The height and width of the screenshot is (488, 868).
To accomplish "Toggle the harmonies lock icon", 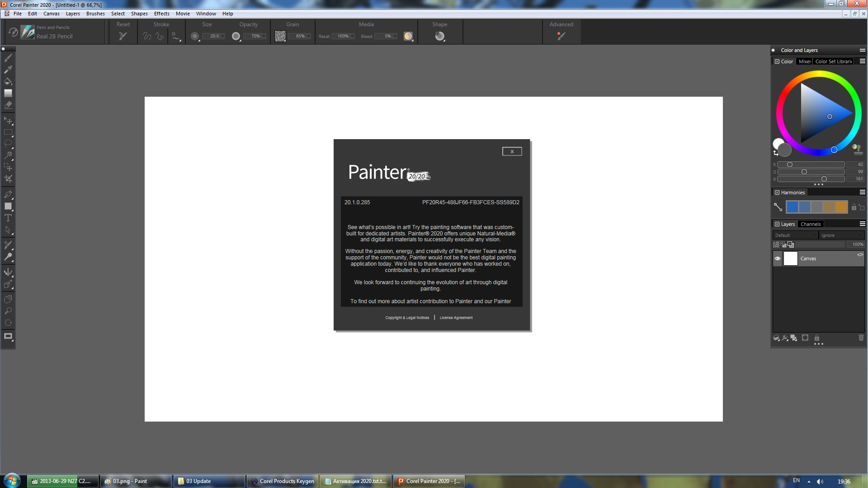I will (854, 207).
